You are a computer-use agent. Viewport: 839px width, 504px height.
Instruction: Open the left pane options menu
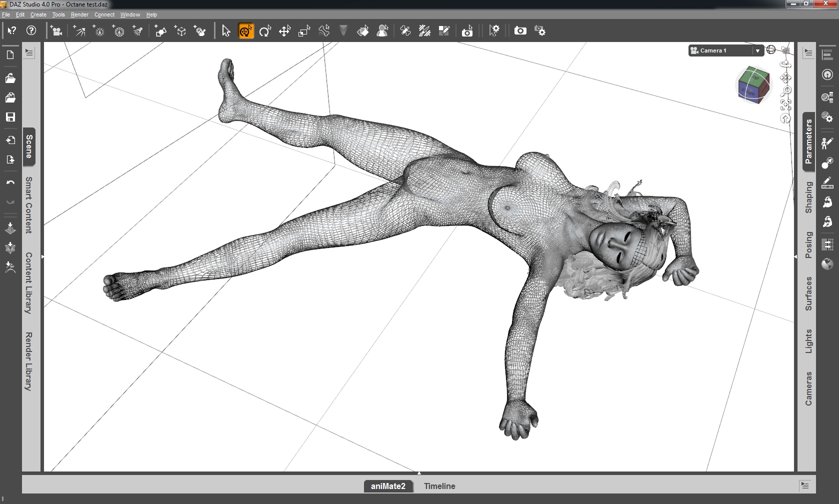(x=29, y=52)
